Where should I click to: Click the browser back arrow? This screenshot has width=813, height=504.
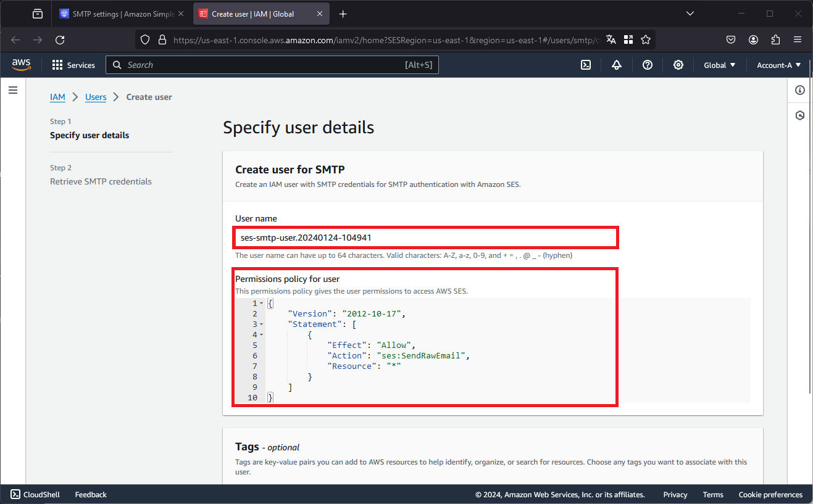coord(15,39)
